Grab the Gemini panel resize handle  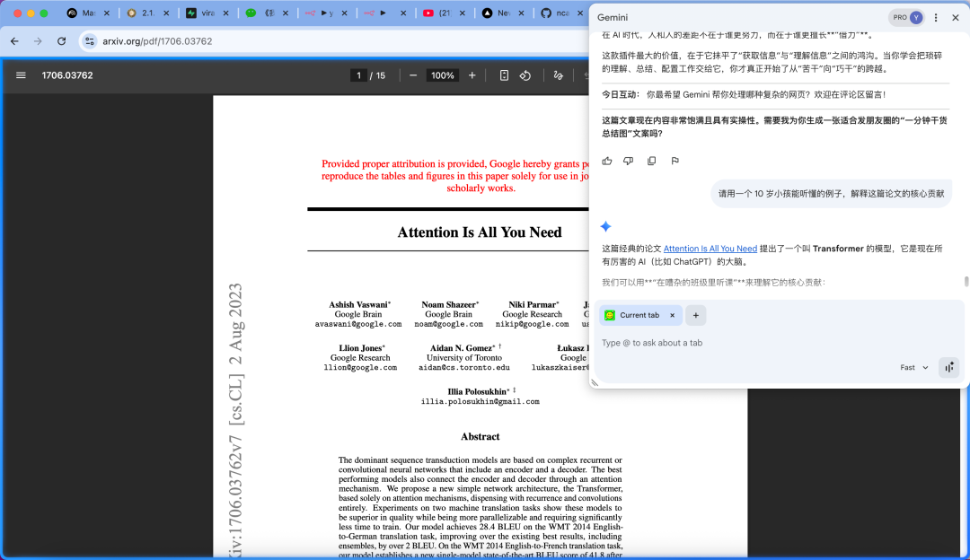coord(595,383)
